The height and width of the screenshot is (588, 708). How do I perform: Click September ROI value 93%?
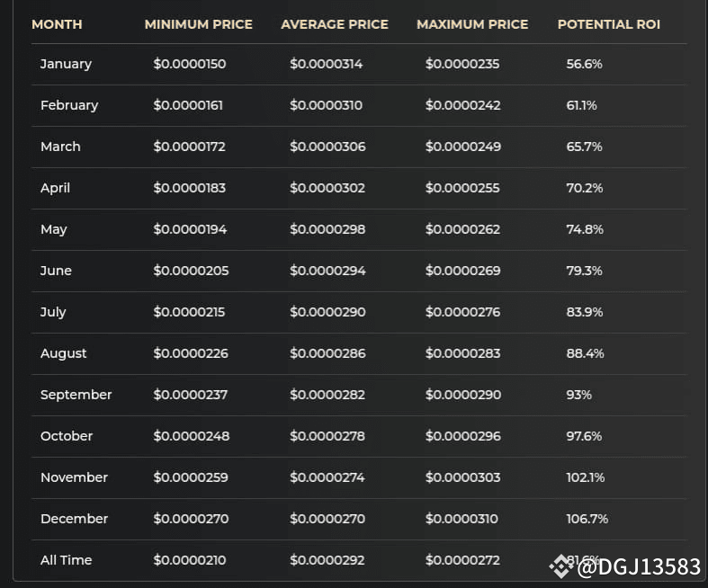pos(578,395)
